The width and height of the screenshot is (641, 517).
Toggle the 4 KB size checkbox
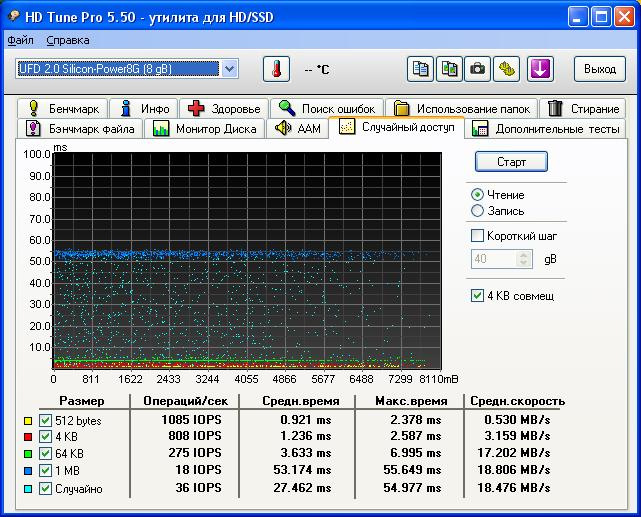[x=45, y=437]
